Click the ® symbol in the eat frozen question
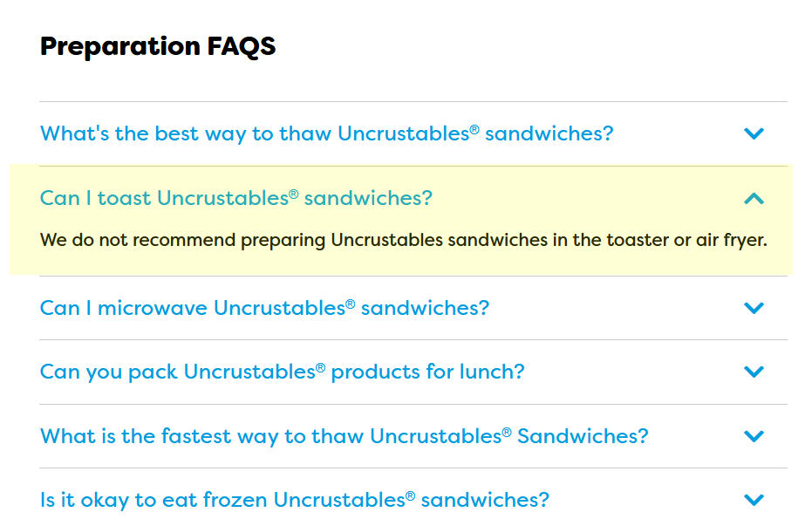This screenshot has width=812, height=526. (x=410, y=495)
